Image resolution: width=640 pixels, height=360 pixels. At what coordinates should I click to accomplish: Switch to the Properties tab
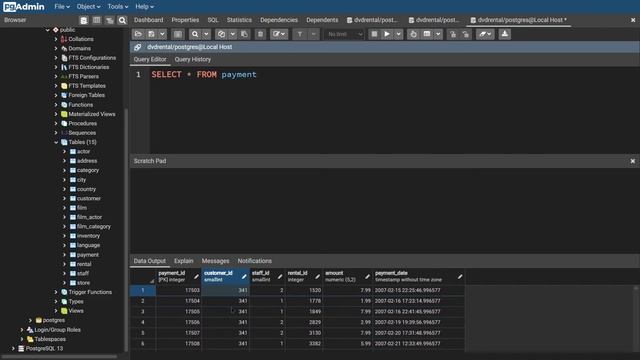point(185,20)
